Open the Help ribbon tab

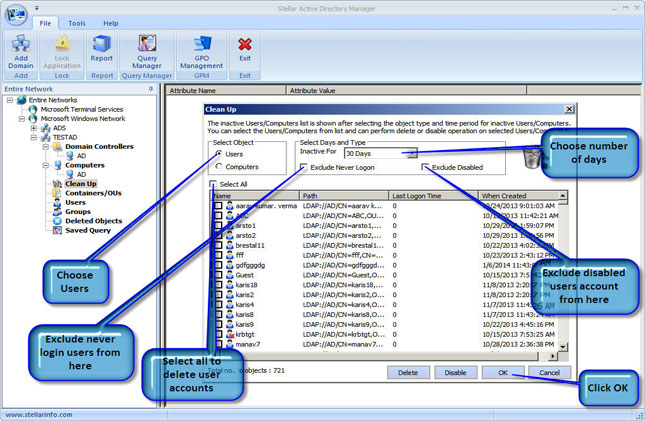[x=111, y=23]
